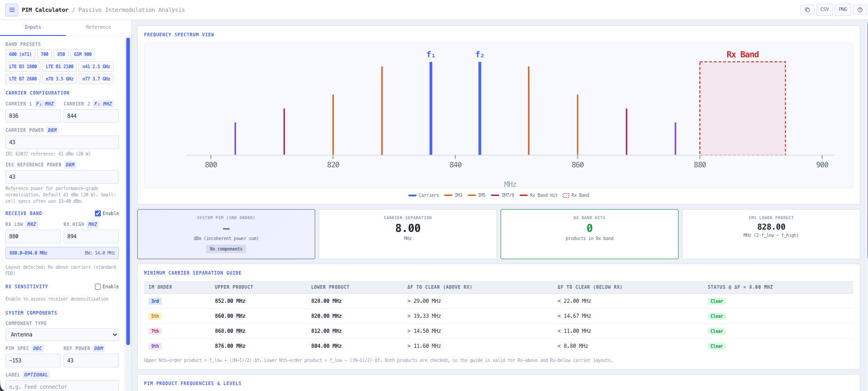Click the IM5 legend entry
Viewport: 868px width, 391px height.
click(476, 195)
